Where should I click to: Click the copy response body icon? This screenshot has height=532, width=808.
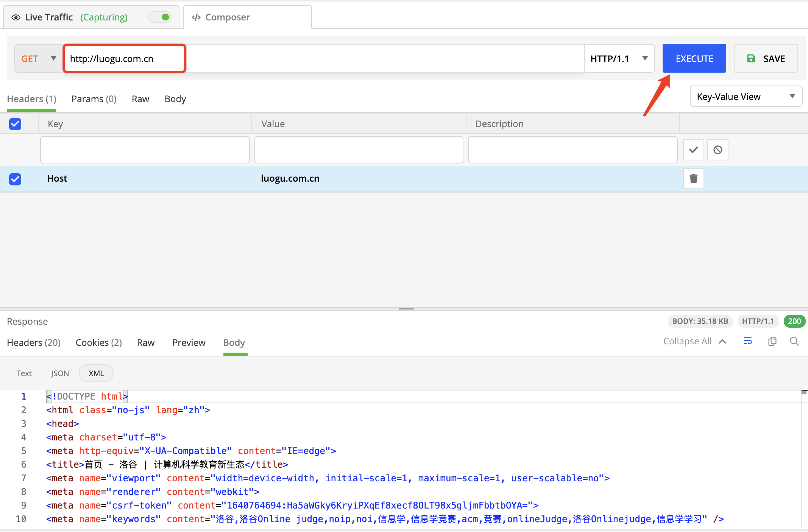772,341
